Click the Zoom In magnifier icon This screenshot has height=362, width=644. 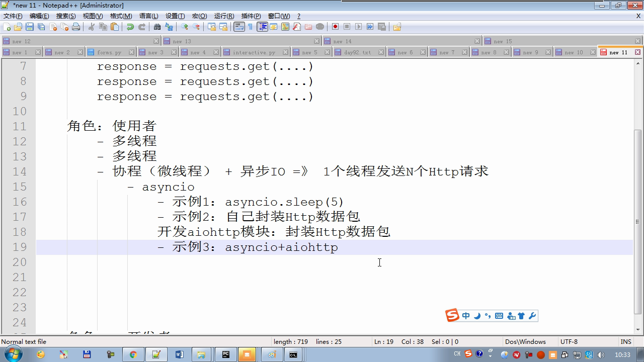(185, 27)
